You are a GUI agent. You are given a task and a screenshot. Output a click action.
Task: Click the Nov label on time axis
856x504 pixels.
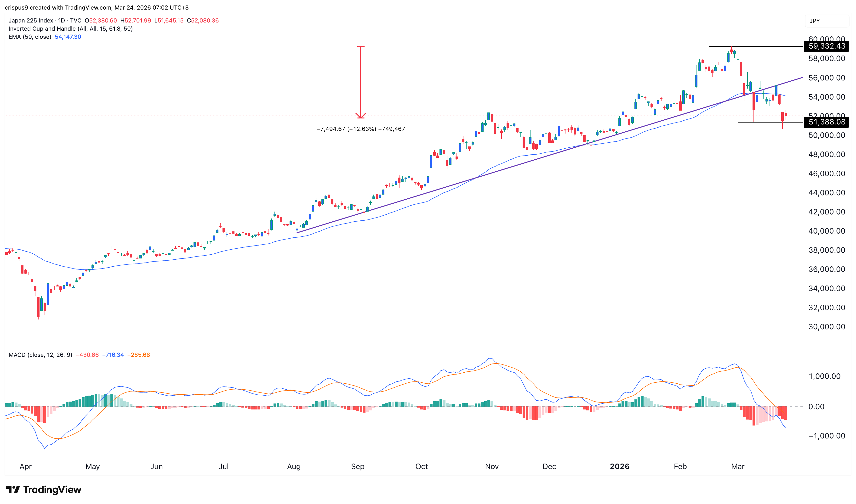click(492, 466)
